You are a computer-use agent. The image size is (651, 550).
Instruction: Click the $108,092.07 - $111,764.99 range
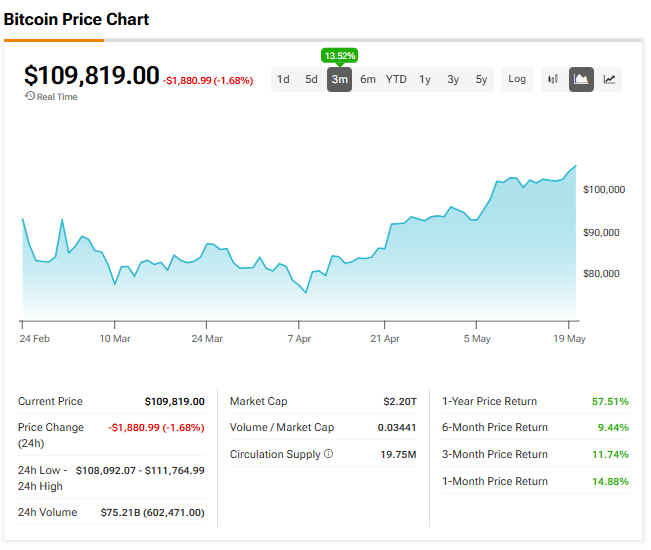click(x=140, y=471)
